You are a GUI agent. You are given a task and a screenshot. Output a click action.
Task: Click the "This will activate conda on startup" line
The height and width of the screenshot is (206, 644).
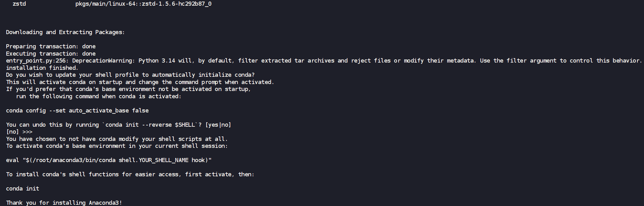[140, 82]
